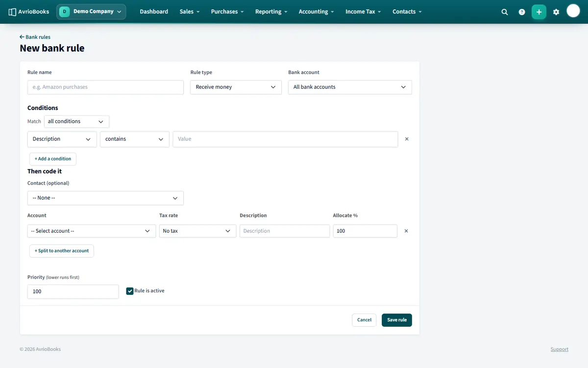This screenshot has width=588, height=368.
Task: Focus the Rule name input field
Action: click(105, 87)
